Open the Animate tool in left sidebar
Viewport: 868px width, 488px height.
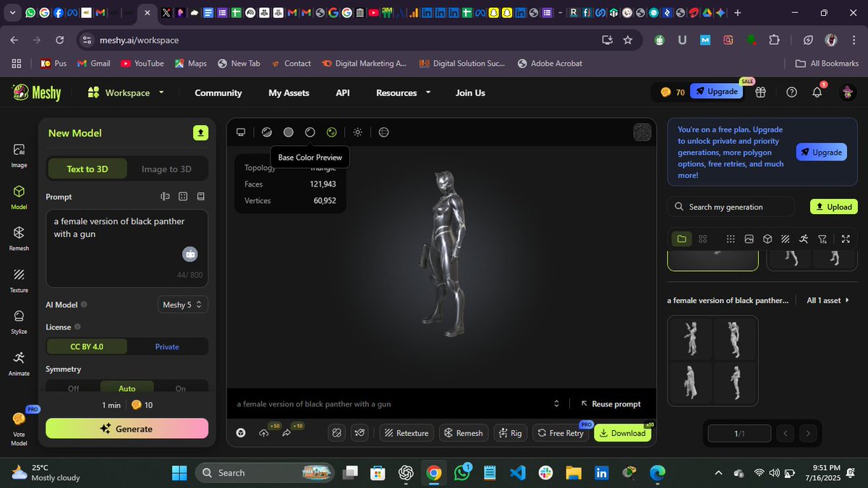click(x=19, y=363)
